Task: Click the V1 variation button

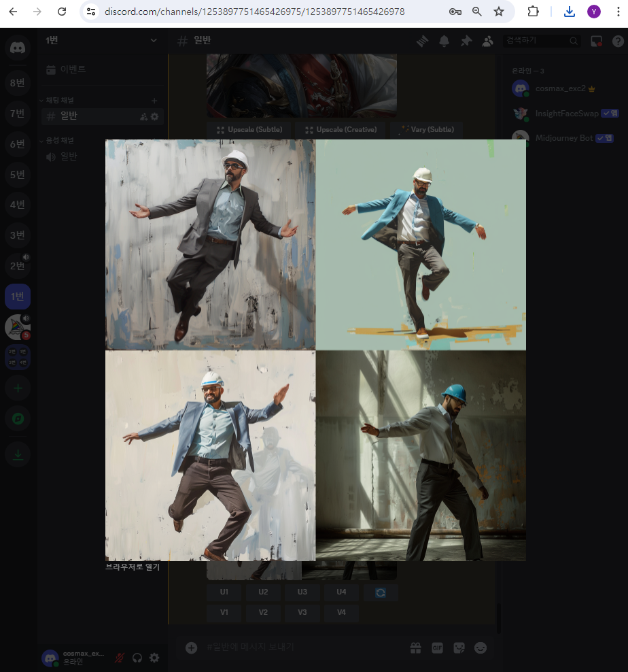Action: point(224,612)
